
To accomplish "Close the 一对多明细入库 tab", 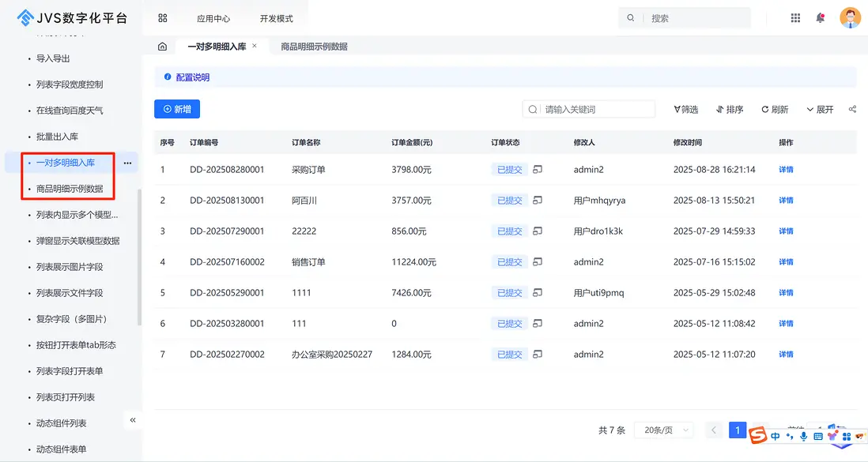I will click(255, 46).
